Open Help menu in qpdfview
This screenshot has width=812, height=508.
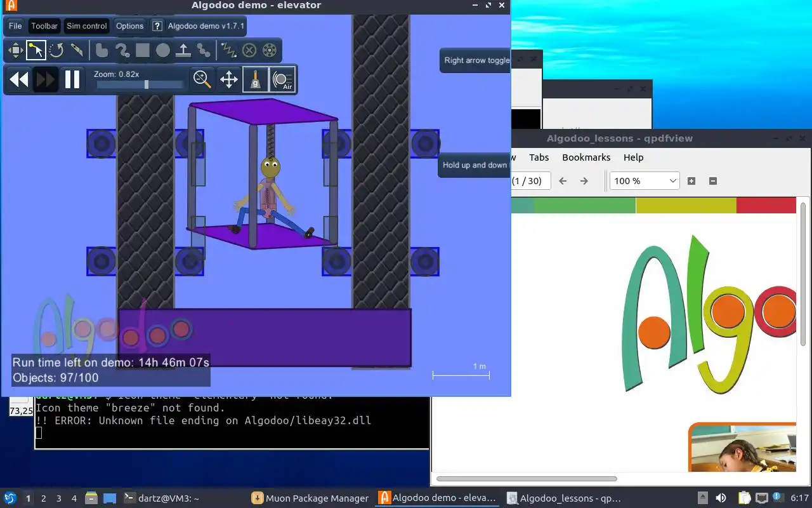pos(633,157)
